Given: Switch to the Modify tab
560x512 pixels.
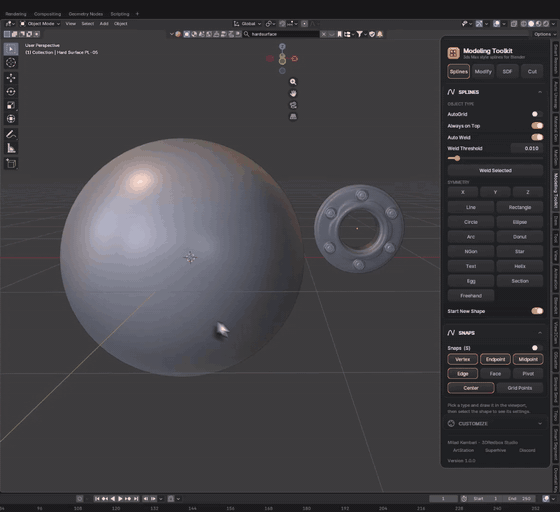Looking at the screenshot, I should [483, 71].
